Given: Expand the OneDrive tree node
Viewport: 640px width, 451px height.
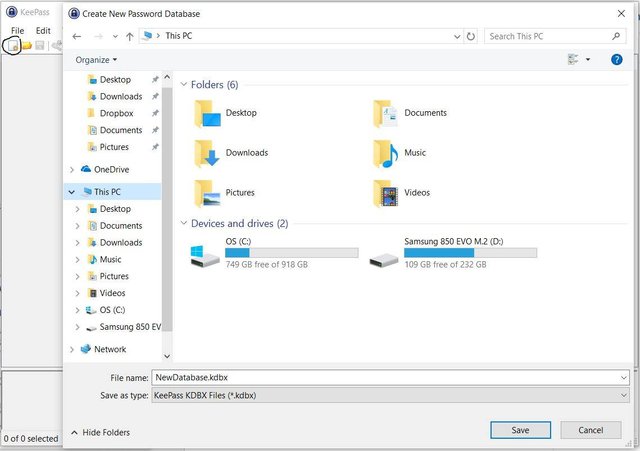Looking at the screenshot, I should pyautogui.click(x=72, y=169).
